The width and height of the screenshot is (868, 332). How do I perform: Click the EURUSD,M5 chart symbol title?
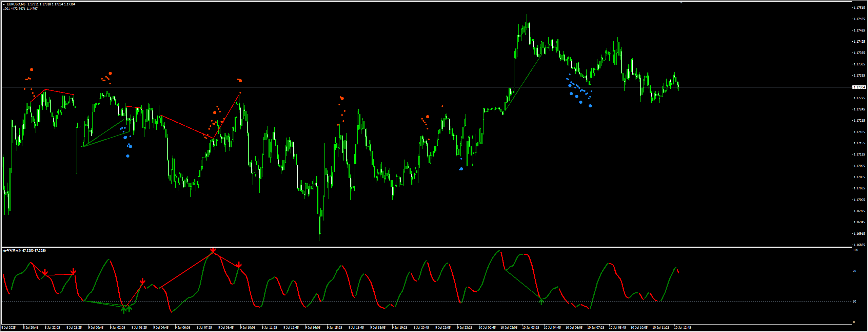(16, 4)
